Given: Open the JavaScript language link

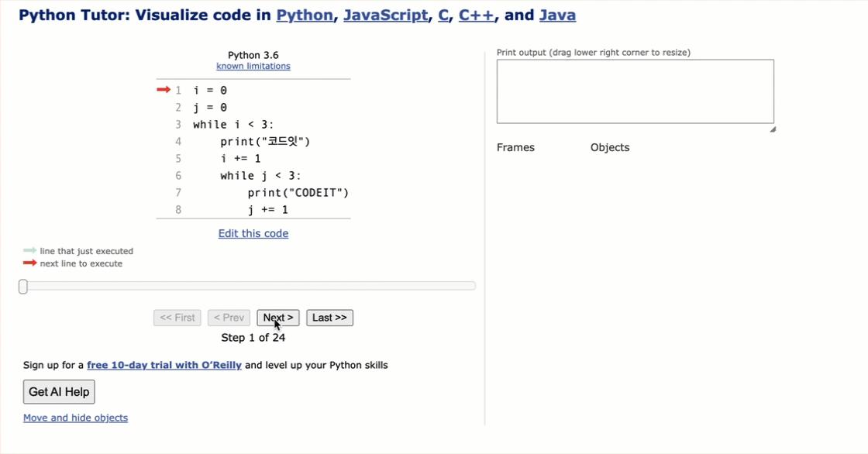Looking at the screenshot, I should [x=386, y=15].
